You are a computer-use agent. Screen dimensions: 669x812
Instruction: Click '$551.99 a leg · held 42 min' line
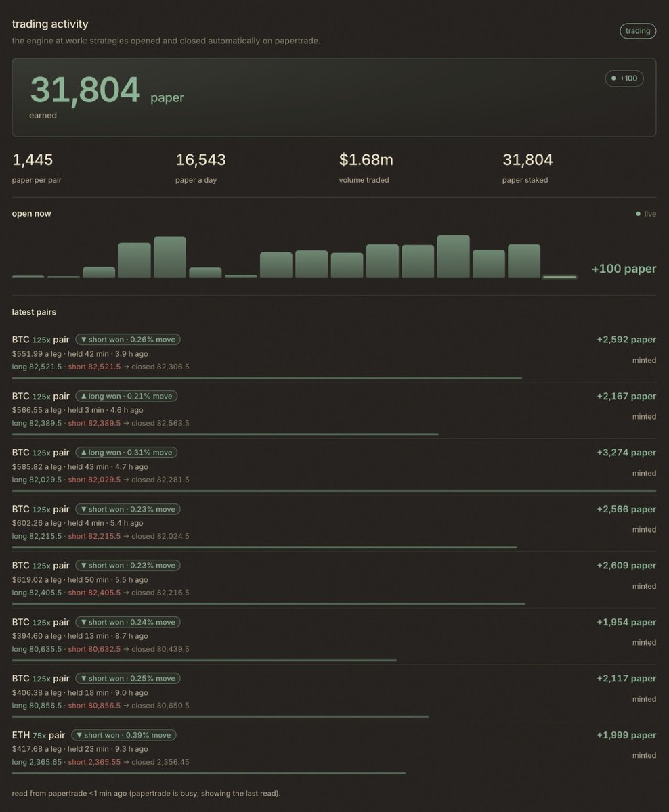click(x=80, y=353)
